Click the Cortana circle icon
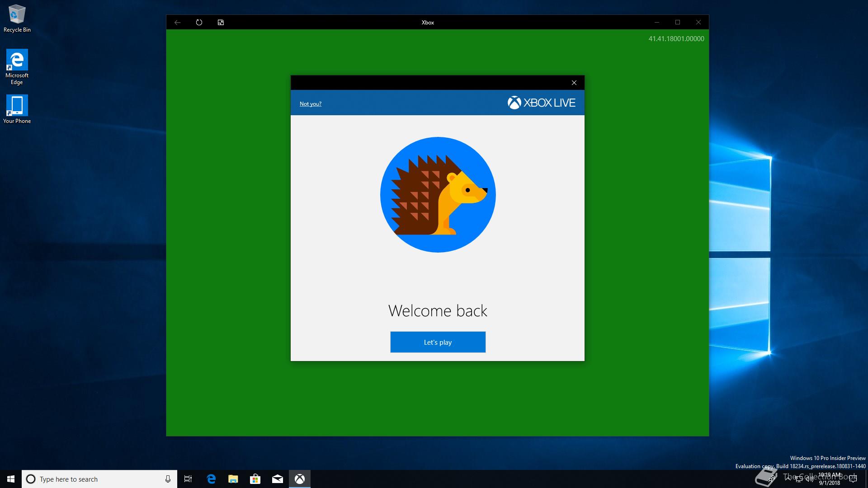This screenshot has width=868, height=488. tap(31, 479)
